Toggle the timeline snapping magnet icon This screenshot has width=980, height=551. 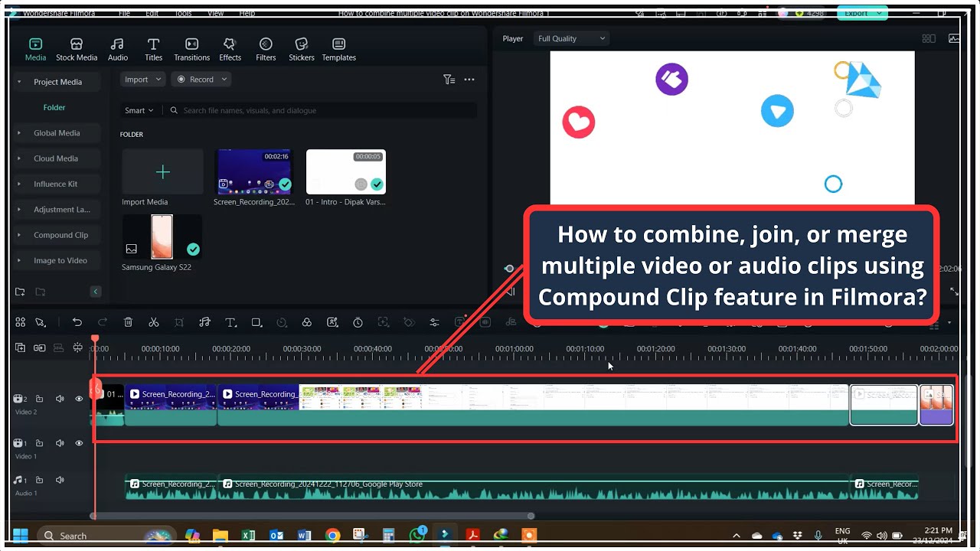point(77,348)
